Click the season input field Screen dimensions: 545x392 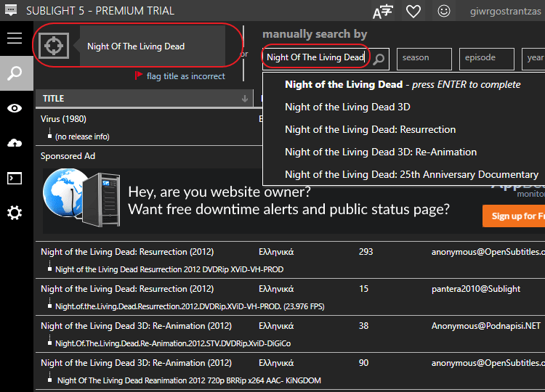[424, 59]
